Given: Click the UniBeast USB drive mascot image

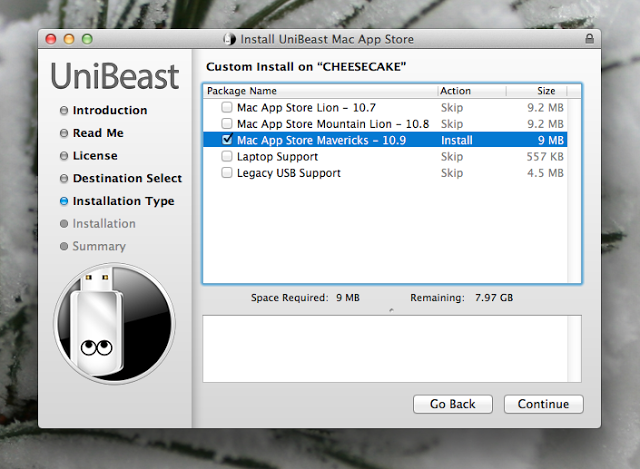Looking at the screenshot, I should pyautogui.click(x=114, y=323).
